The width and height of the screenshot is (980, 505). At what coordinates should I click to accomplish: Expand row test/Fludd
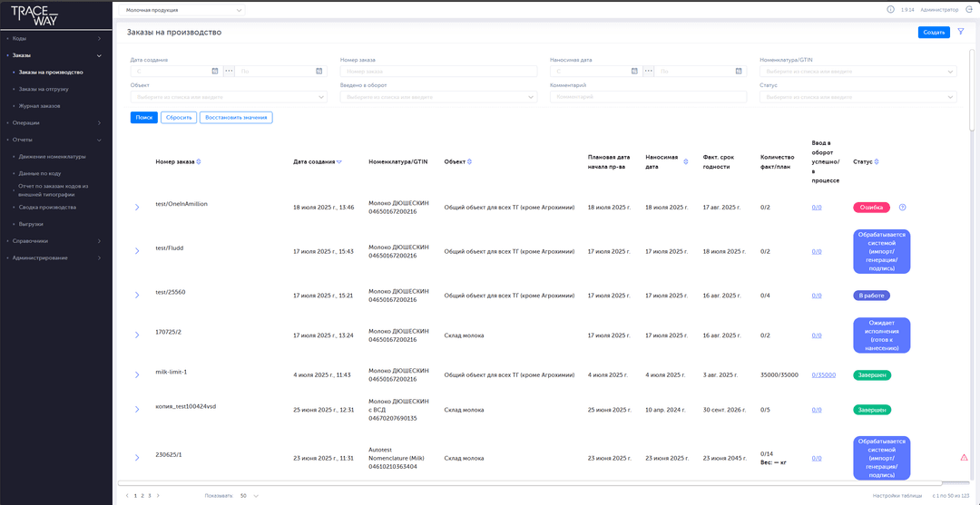(137, 251)
